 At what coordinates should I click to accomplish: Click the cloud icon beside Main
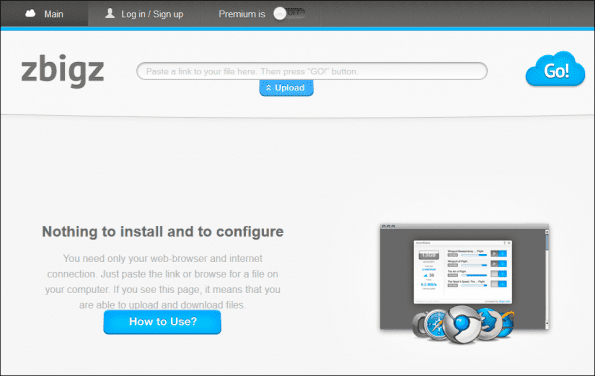click(x=30, y=14)
